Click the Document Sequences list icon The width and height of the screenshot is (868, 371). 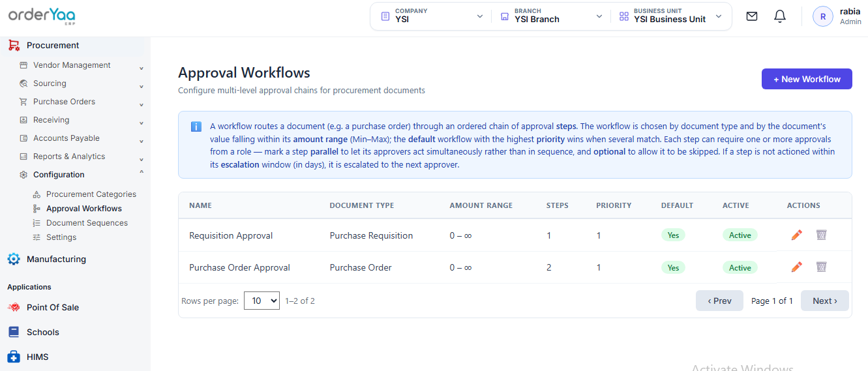(x=37, y=223)
